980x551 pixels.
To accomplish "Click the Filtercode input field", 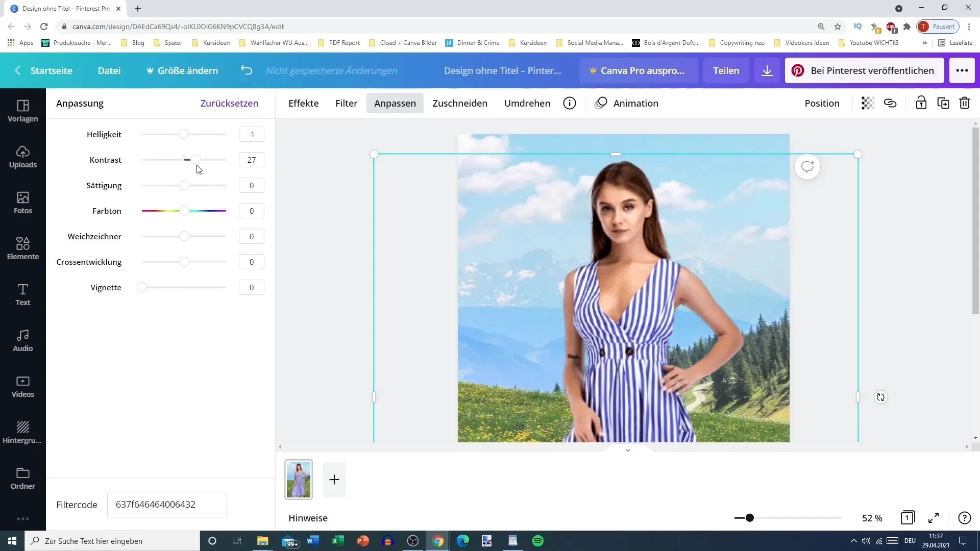I will click(167, 504).
